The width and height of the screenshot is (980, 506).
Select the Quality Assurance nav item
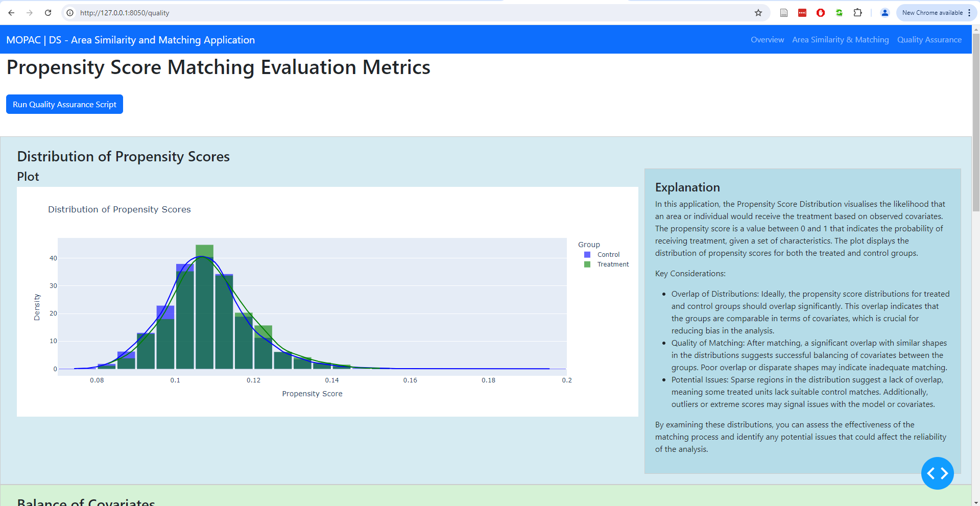click(x=929, y=39)
